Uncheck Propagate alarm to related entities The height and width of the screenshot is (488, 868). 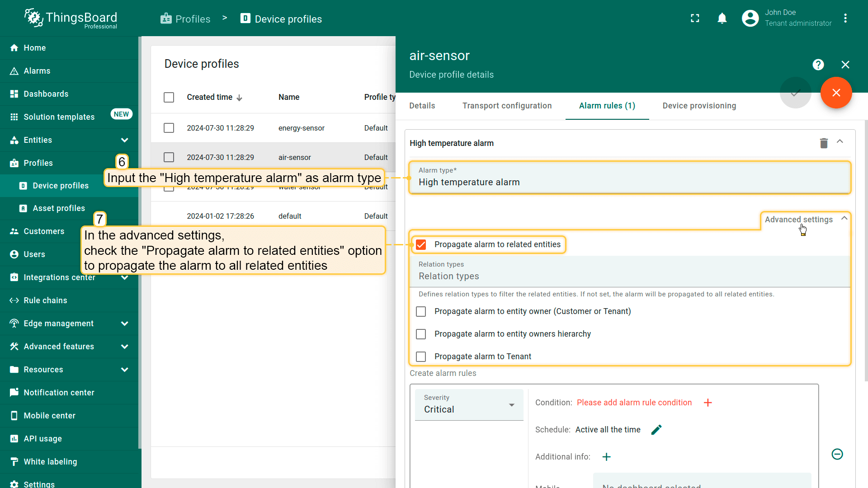point(421,244)
